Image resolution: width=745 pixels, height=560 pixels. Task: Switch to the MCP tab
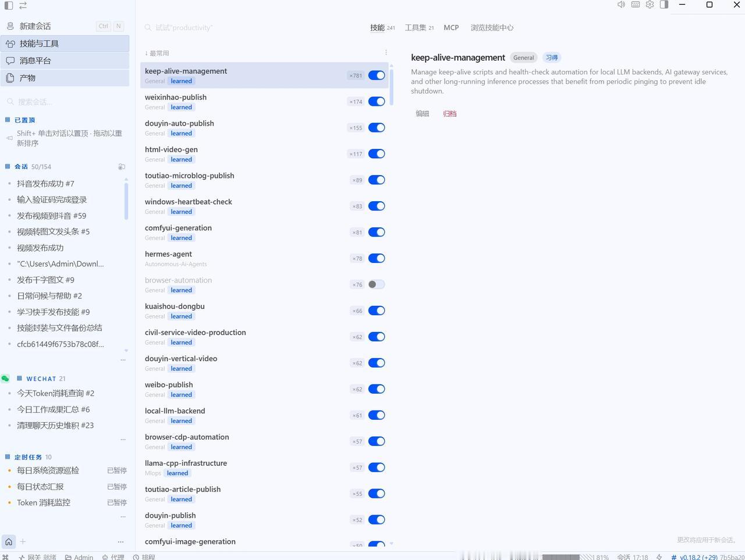(451, 27)
